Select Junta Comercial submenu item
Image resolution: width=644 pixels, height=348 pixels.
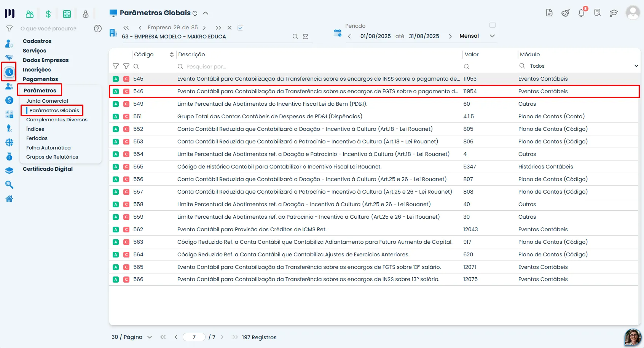[47, 101]
